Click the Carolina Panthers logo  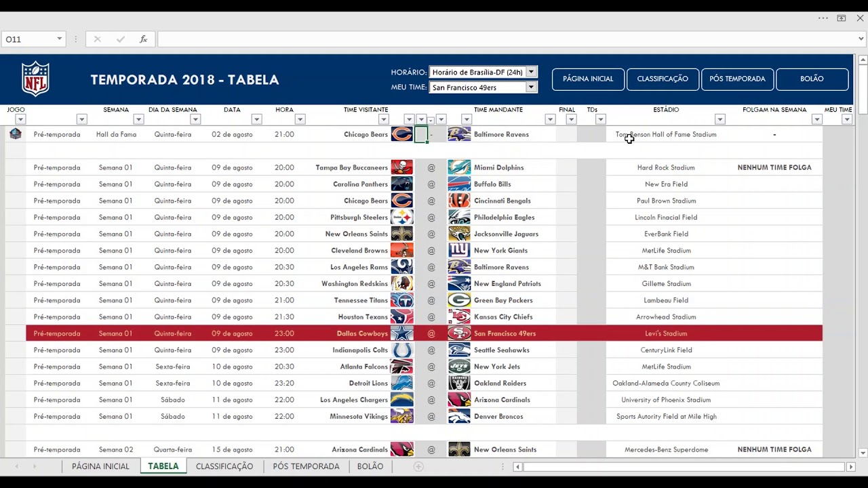pyautogui.click(x=402, y=184)
